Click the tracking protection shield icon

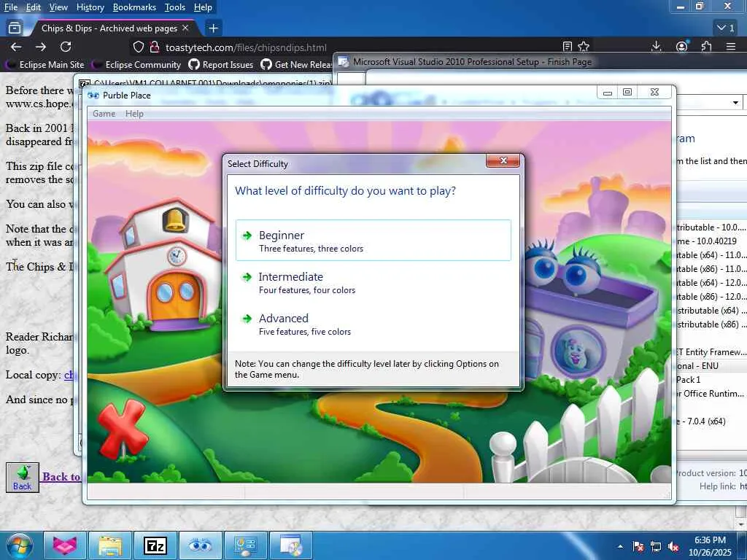[x=138, y=47]
